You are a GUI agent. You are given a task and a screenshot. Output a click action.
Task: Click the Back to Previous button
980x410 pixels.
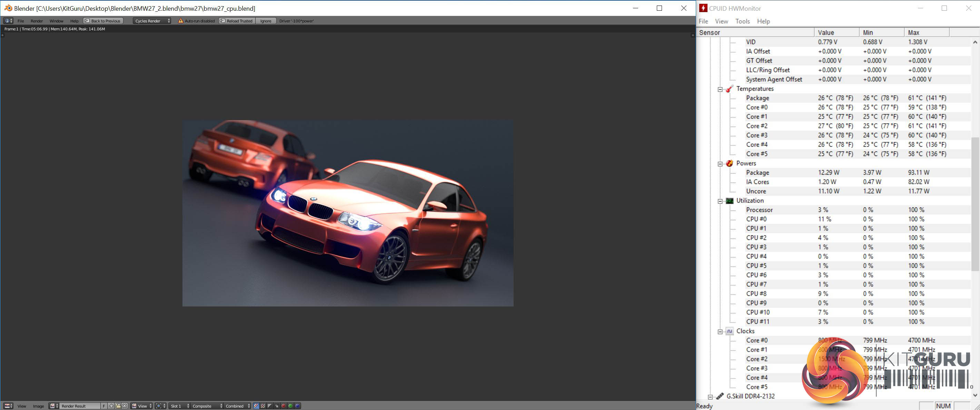pos(103,21)
